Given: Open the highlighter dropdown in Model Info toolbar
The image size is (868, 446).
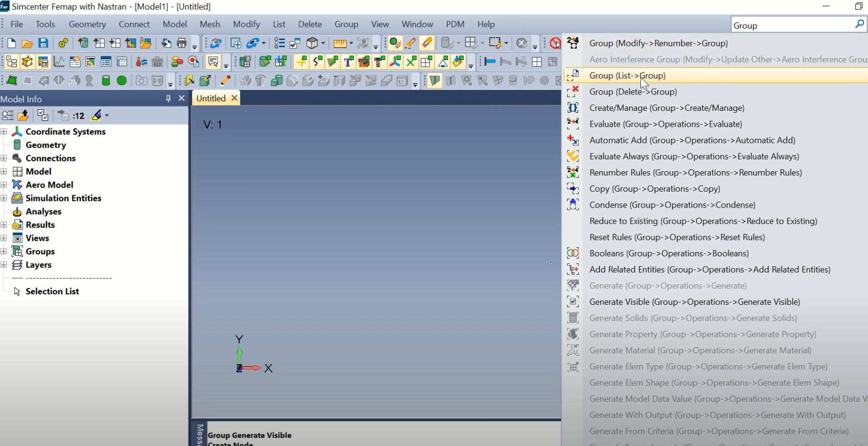Looking at the screenshot, I should point(107,116).
